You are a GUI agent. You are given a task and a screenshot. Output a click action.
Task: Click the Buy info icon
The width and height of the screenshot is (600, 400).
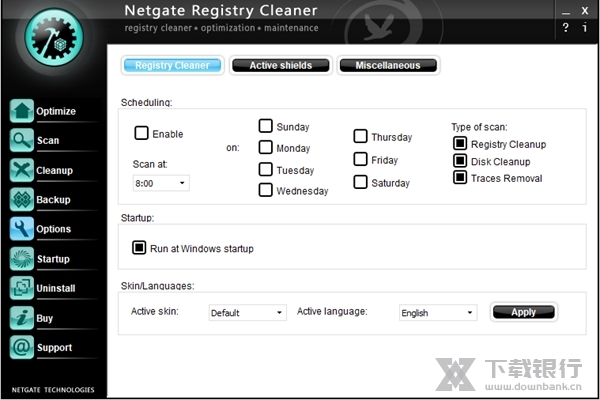click(x=21, y=318)
